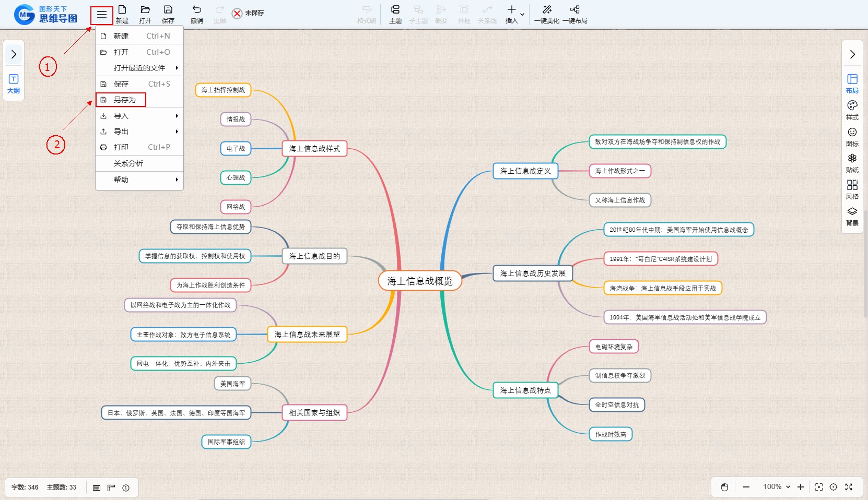Toggle the Outline (大纲) view

pos(14,84)
